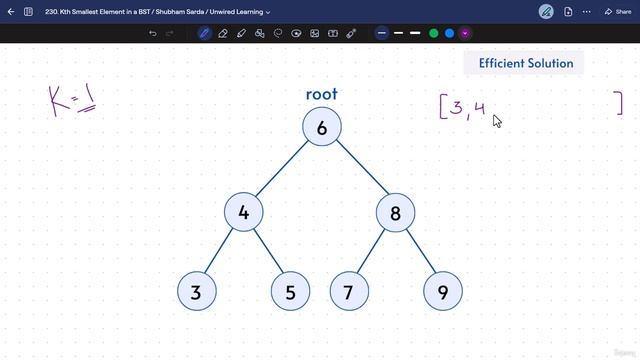Click the root label above the tree

point(322,94)
